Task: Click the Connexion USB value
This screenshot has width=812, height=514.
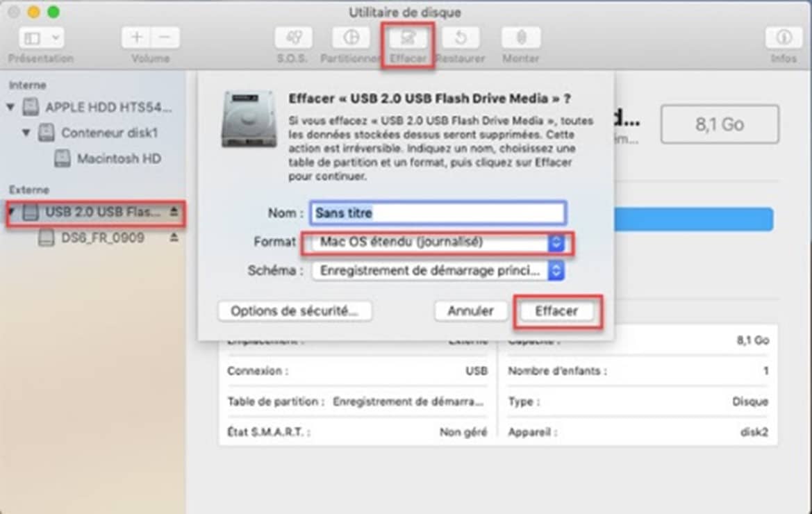Action: 477,371
